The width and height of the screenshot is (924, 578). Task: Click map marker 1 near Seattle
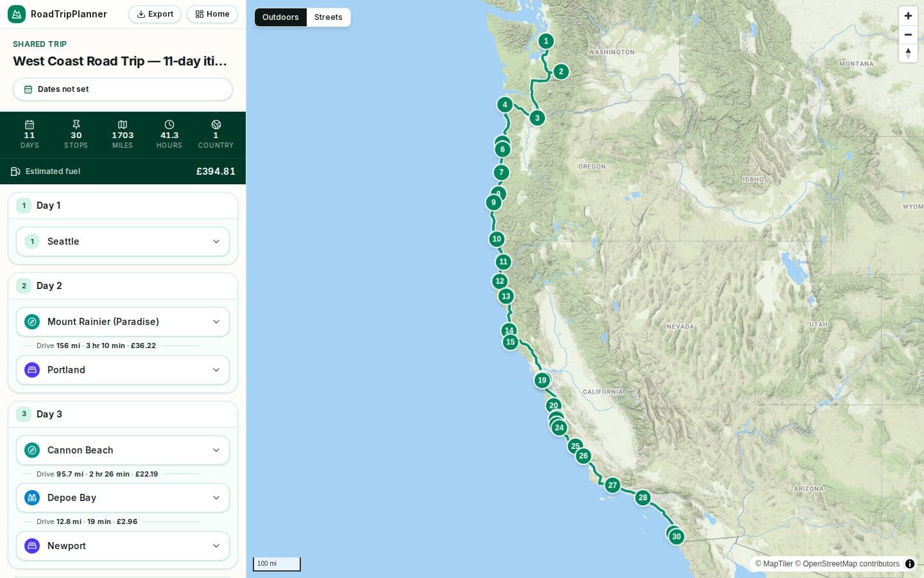[546, 41]
